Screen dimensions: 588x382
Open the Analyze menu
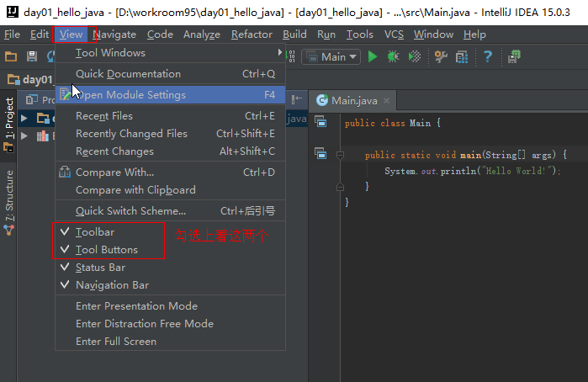tap(202, 34)
